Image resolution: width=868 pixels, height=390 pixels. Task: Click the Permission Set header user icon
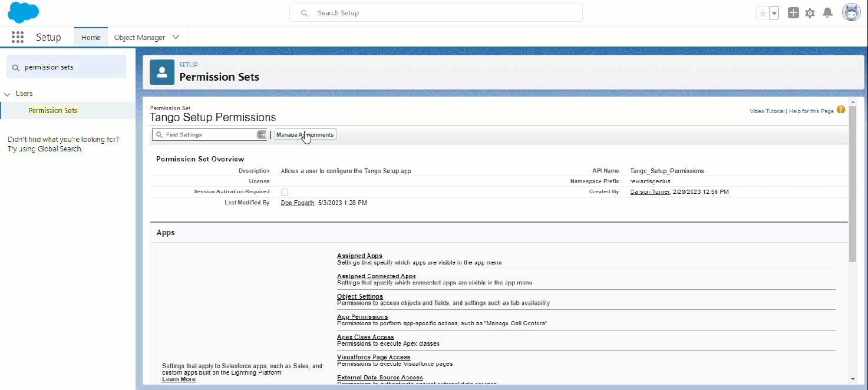point(161,72)
